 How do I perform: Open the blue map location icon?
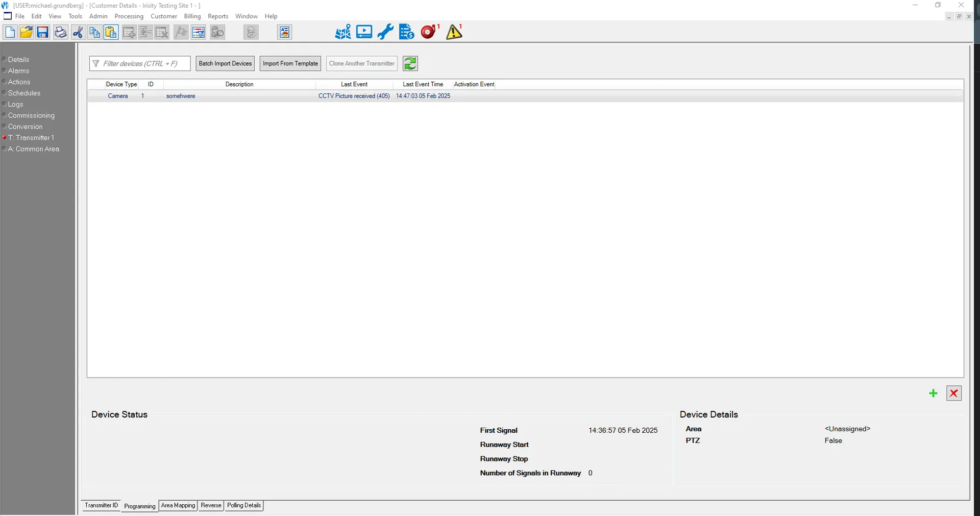coord(343,32)
